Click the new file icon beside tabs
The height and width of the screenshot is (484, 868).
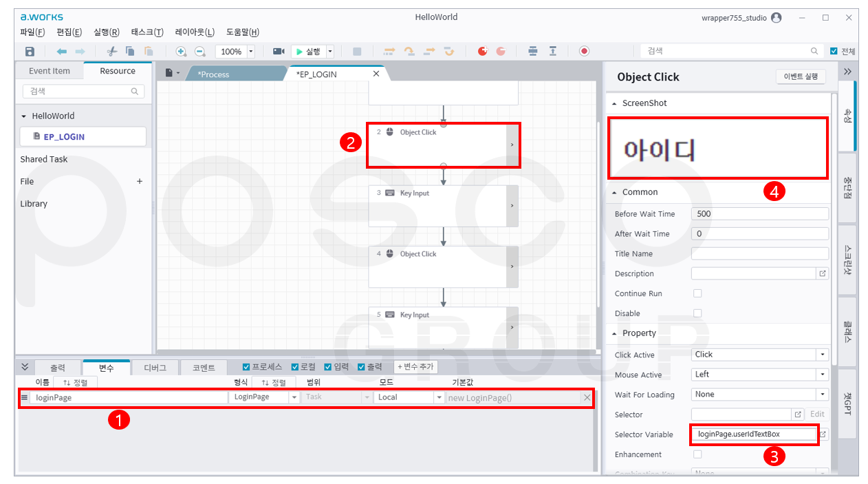[x=169, y=72]
